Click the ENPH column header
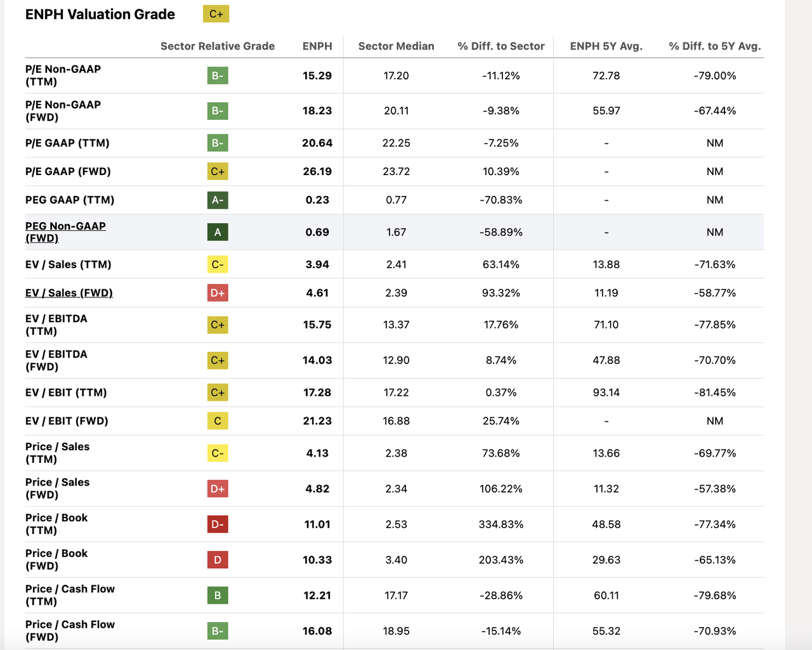Screen dimensions: 812x650 pyautogui.click(x=317, y=46)
